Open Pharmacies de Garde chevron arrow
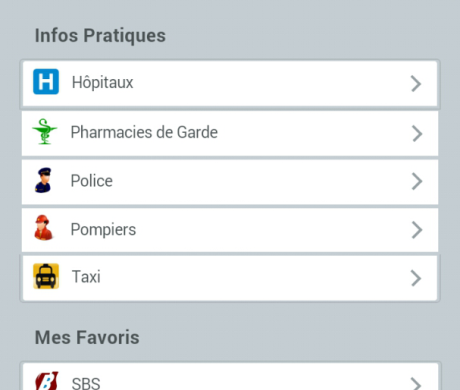The height and width of the screenshot is (390, 460). pyautogui.click(x=417, y=134)
